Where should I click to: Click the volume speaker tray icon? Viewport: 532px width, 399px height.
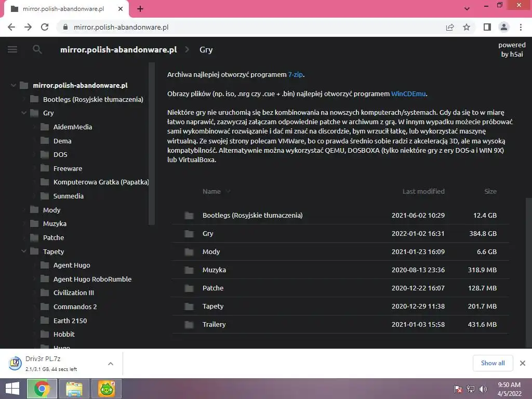(483, 389)
